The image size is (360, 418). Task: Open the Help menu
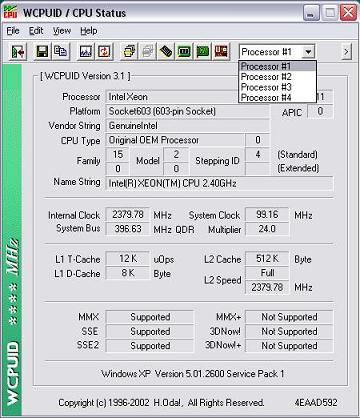pyautogui.click(x=89, y=31)
